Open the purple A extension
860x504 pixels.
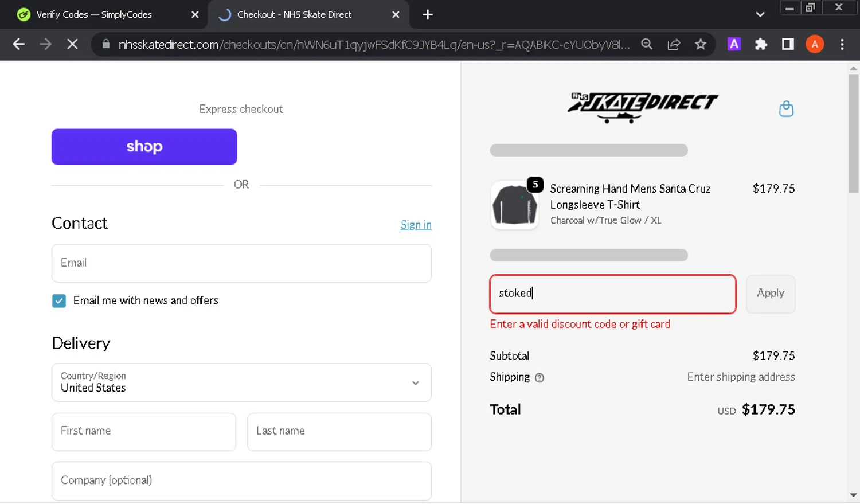[x=734, y=44]
